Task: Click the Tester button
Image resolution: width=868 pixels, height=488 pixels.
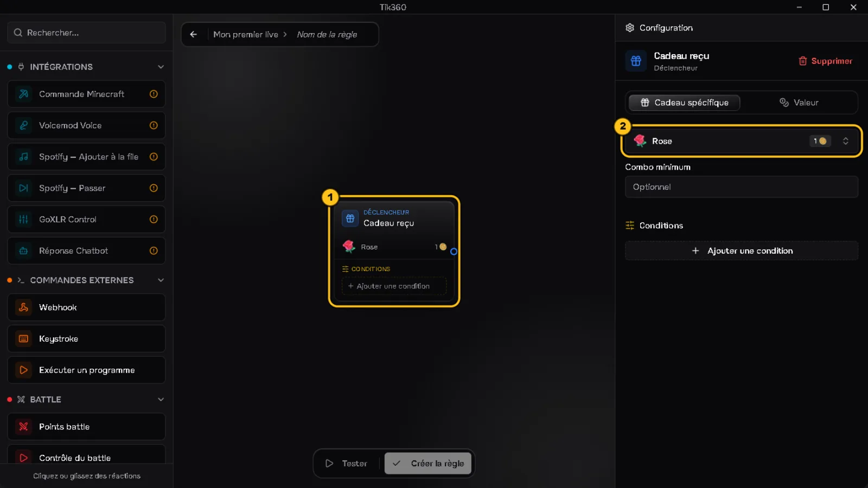Action: tap(347, 464)
